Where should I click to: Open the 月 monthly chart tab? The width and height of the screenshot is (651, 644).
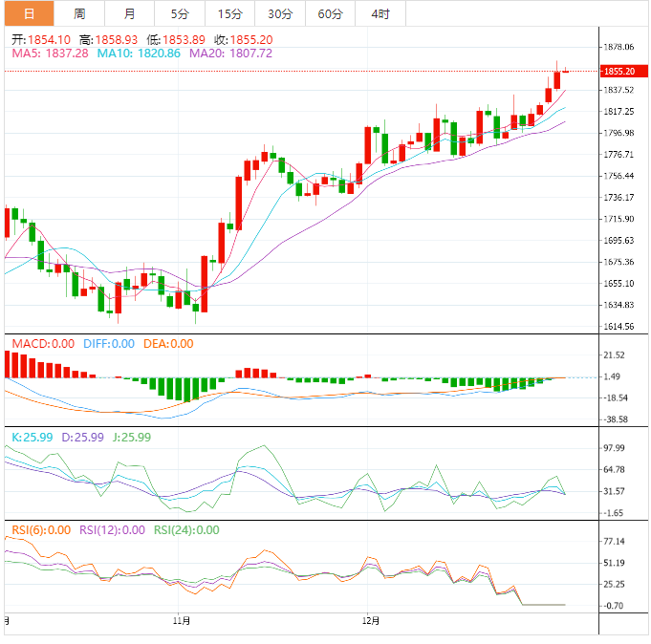(x=129, y=13)
